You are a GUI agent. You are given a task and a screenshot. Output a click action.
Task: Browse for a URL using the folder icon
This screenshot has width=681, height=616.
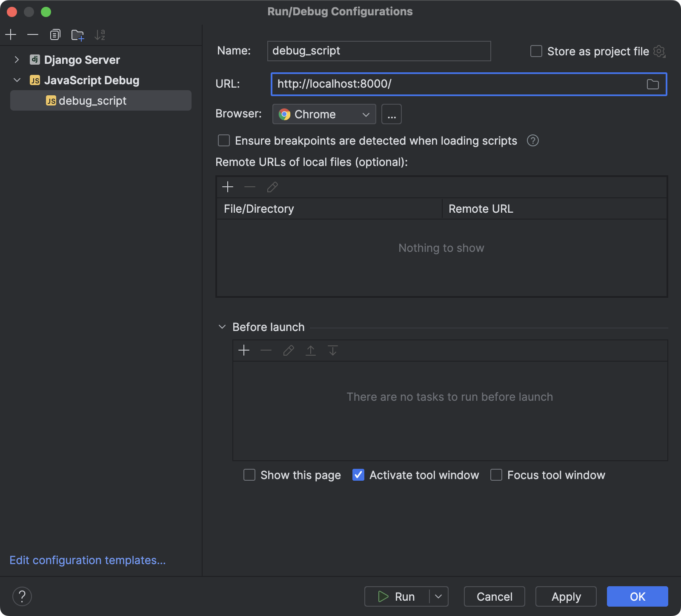pyautogui.click(x=652, y=84)
